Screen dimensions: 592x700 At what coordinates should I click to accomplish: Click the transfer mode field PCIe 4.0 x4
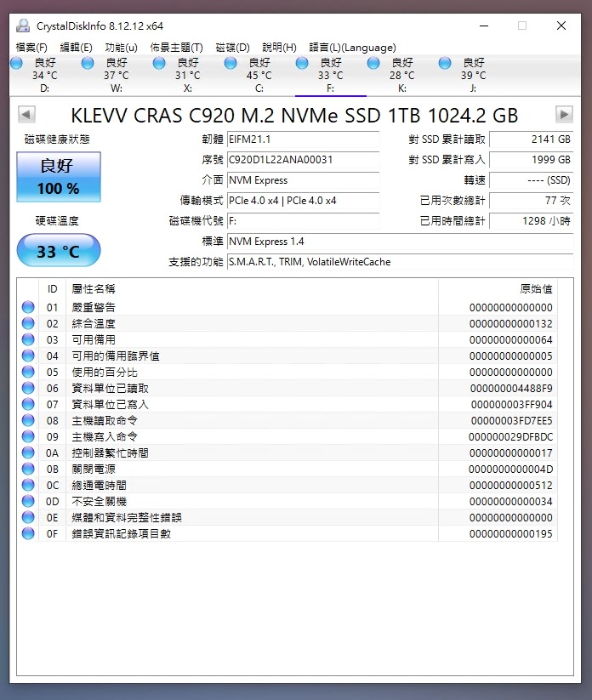click(303, 201)
